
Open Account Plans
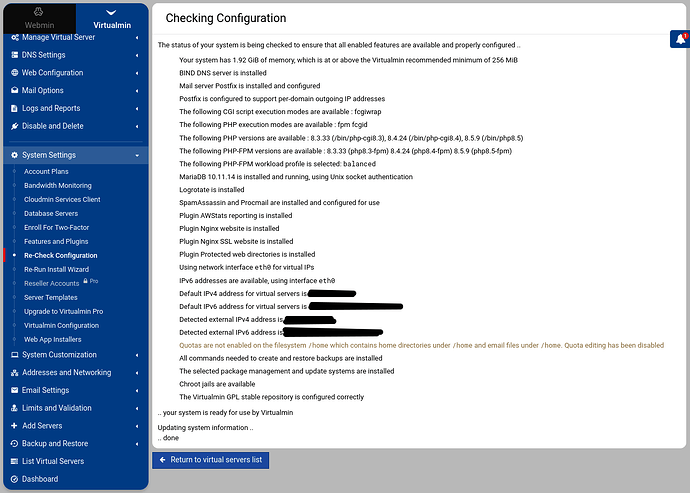(46, 171)
